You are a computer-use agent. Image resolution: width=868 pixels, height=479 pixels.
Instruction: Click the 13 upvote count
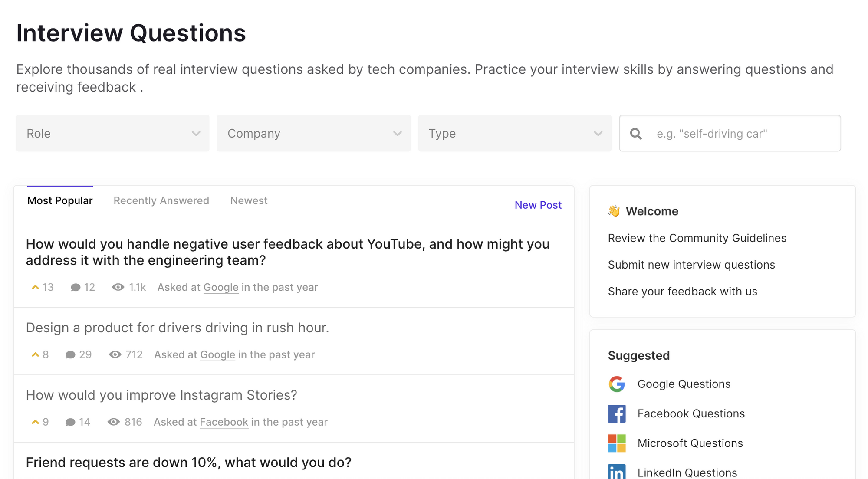(x=48, y=287)
